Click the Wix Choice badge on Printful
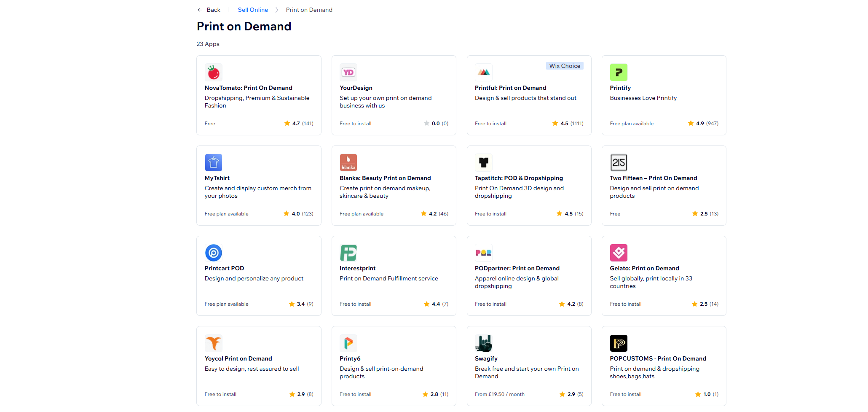Image resolution: width=868 pixels, height=412 pixels. click(565, 66)
